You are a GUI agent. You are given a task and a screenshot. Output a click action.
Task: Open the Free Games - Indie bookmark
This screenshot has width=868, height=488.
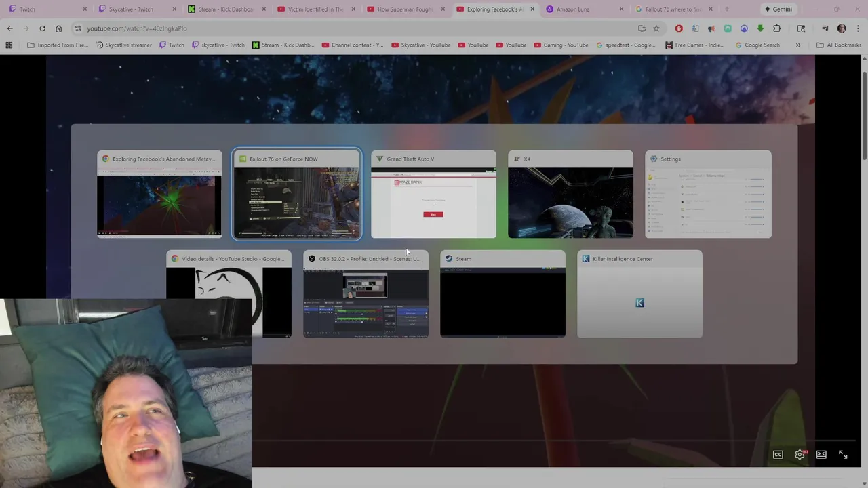point(695,45)
